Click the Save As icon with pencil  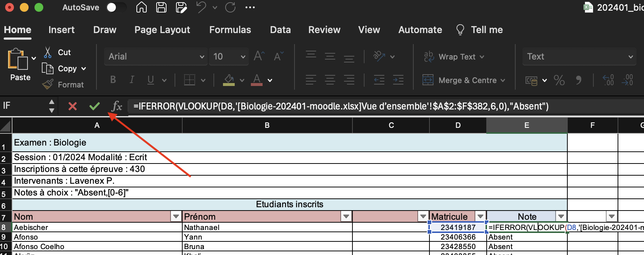pos(181,7)
